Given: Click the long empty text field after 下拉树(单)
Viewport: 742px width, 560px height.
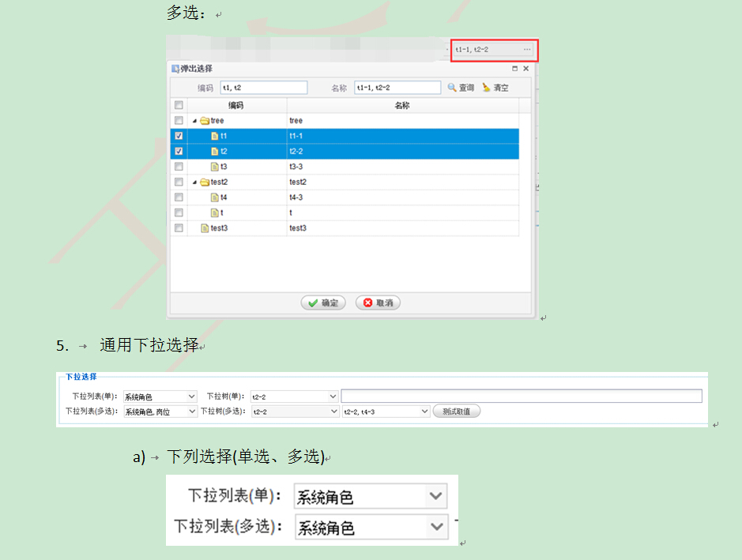Looking at the screenshot, I should pos(522,396).
